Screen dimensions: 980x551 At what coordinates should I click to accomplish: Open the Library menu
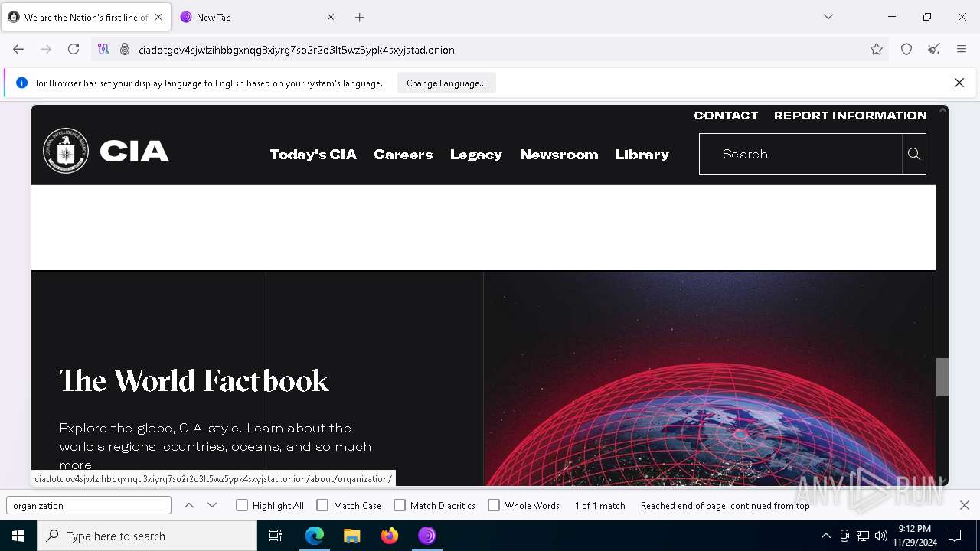pyautogui.click(x=642, y=154)
